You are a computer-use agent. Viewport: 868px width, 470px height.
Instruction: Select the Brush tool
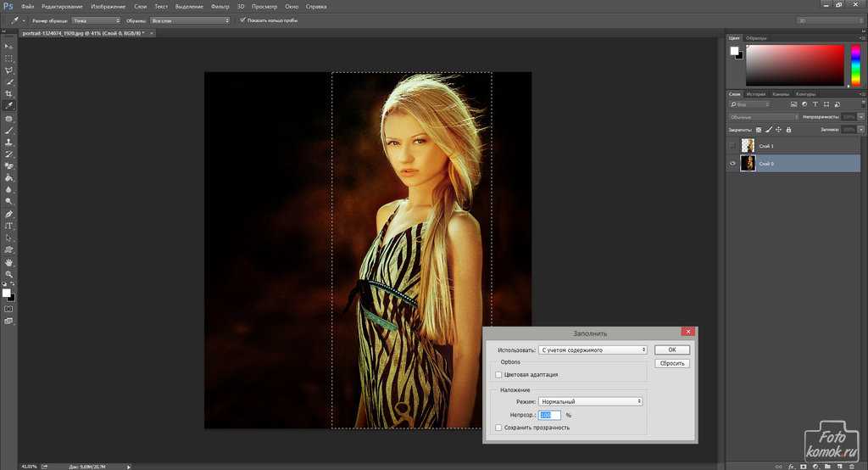(8, 131)
